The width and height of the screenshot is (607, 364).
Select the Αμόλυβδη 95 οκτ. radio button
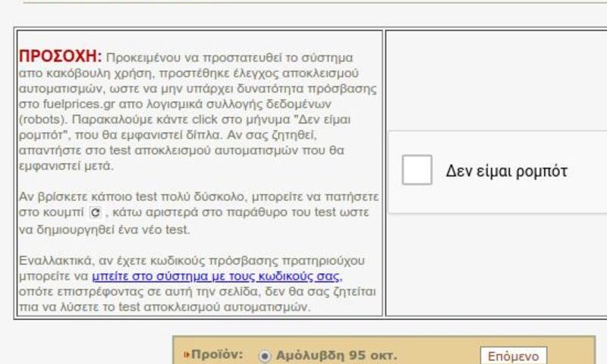pos(265,356)
